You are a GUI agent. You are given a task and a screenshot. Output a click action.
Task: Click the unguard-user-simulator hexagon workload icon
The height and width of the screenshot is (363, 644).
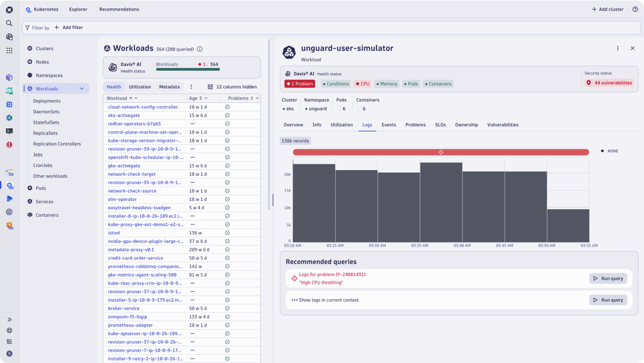pos(289,52)
